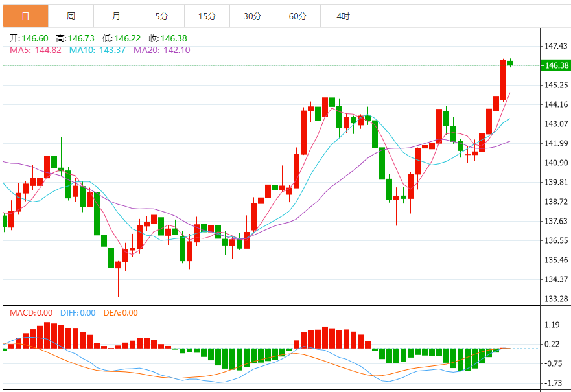Click the 0.22 MACD axis label
Image resolution: width=571 pixels, height=392 pixels.
[x=552, y=344]
